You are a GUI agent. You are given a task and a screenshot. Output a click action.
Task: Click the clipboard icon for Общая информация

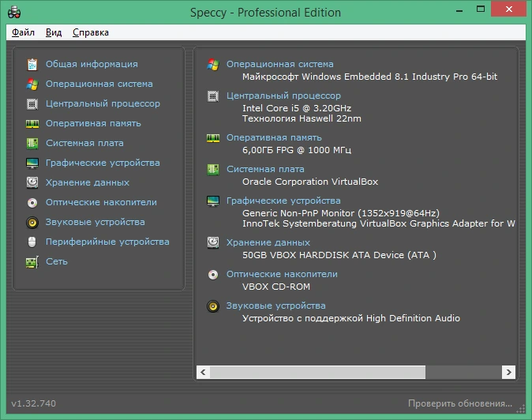click(32, 65)
